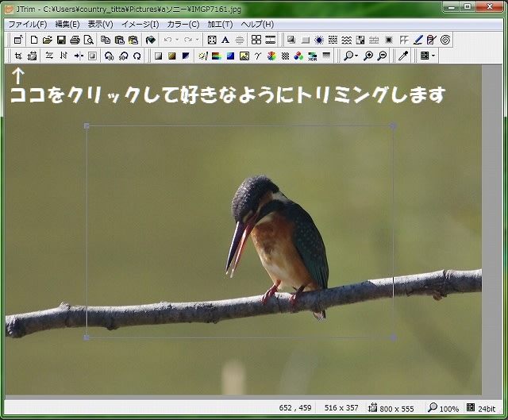Screen dimensions: 508x420
Task: Click the image size "800 x 555"
Action: coord(397,409)
